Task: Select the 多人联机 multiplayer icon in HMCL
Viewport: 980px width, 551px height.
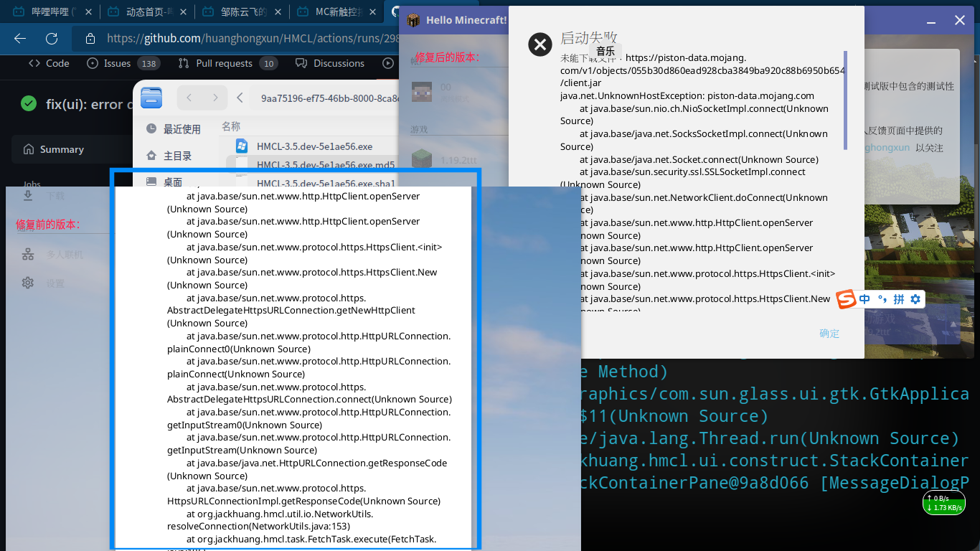Action: (x=27, y=253)
